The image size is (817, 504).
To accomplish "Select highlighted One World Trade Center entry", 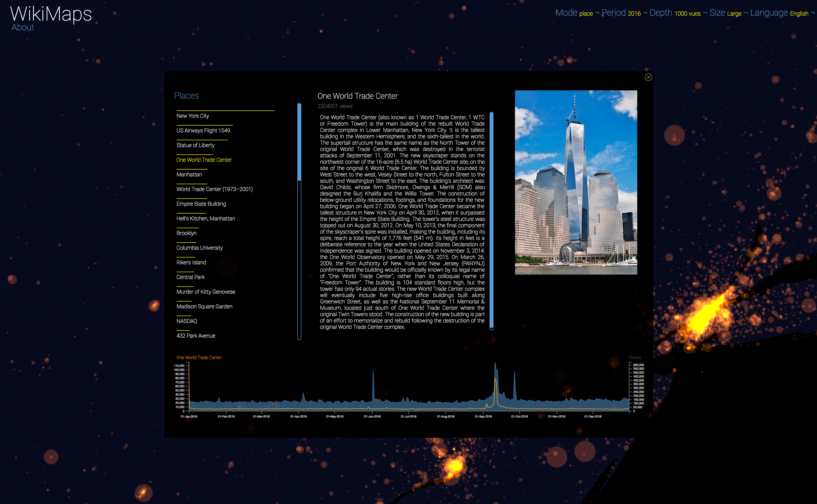I will (x=204, y=160).
